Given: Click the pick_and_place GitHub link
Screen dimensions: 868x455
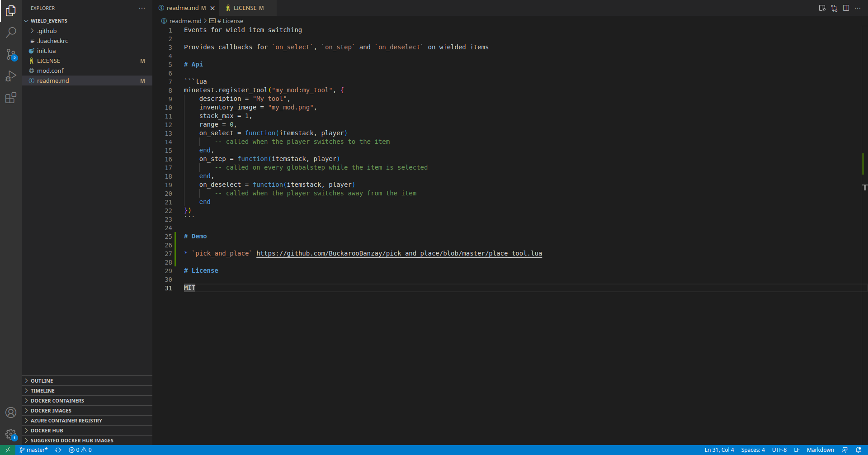Looking at the screenshot, I should coord(399,253).
